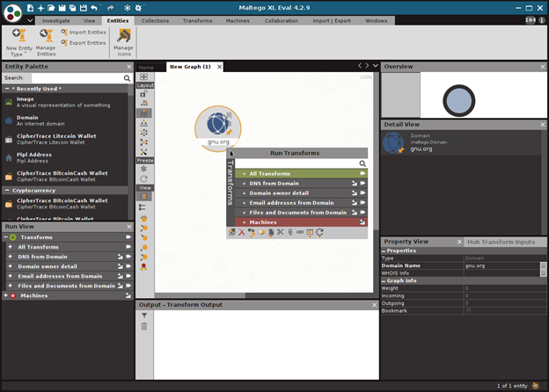549x392 pixels.
Task: Click the Entity Palette search field
Action: pyautogui.click(x=77, y=78)
